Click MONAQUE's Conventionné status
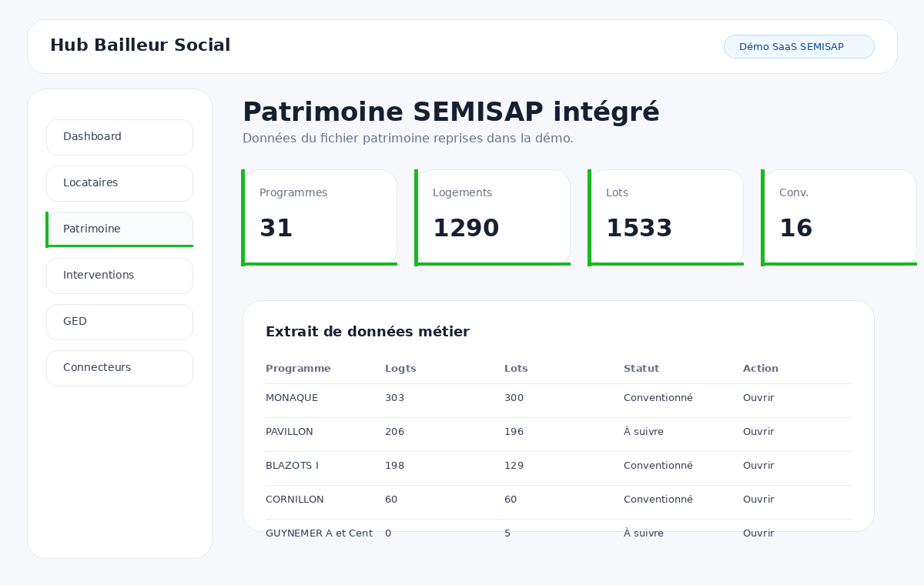 click(x=658, y=398)
